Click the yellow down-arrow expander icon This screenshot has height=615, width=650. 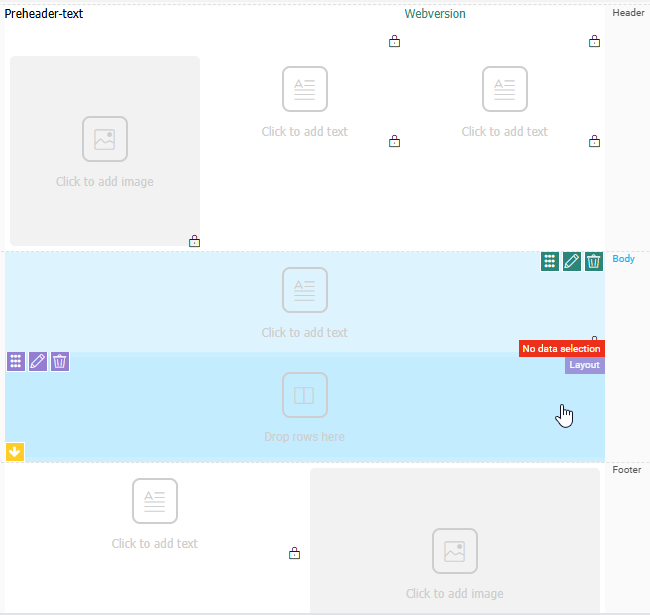click(x=15, y=452)
